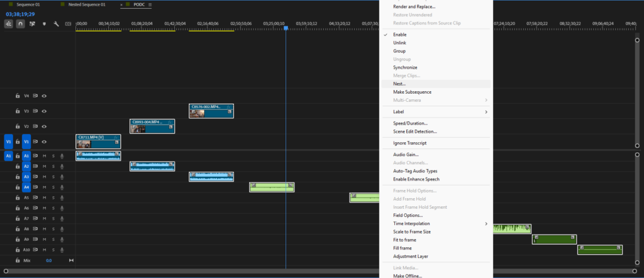Image resolution: width=644 pixels, height=278 pixels.
Task: Toggle lock on audio track A9
Action: (18, 240)
